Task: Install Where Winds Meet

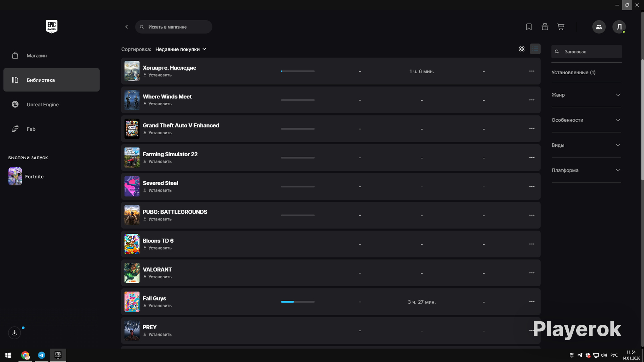Action: (158, 104)
